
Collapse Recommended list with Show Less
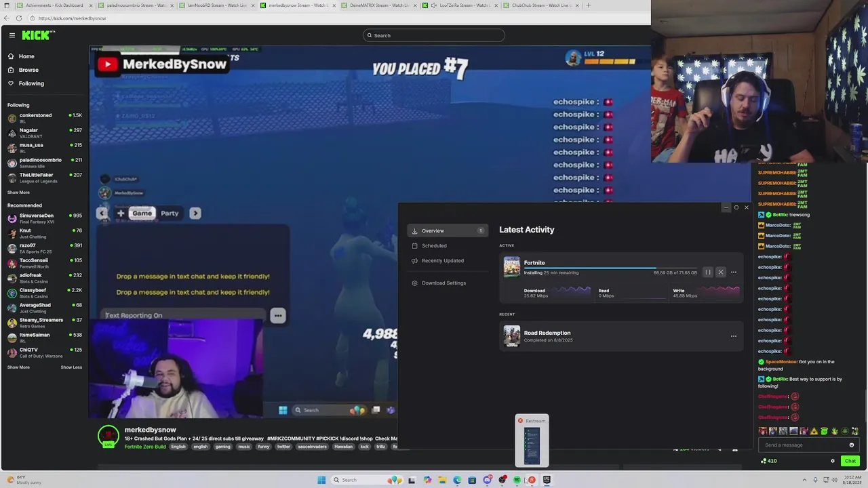pos(71,367)
